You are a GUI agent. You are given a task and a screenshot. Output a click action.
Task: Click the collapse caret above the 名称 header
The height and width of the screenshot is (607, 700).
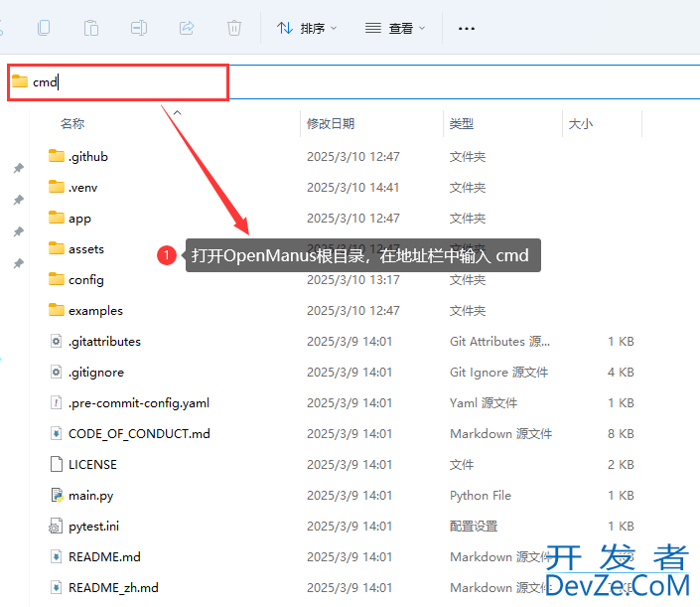[177, 112]
